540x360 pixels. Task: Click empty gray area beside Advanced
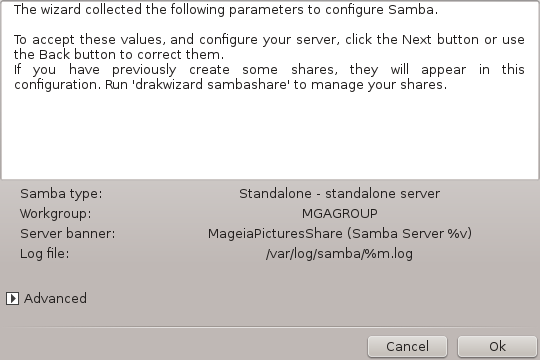coord(310,298)
